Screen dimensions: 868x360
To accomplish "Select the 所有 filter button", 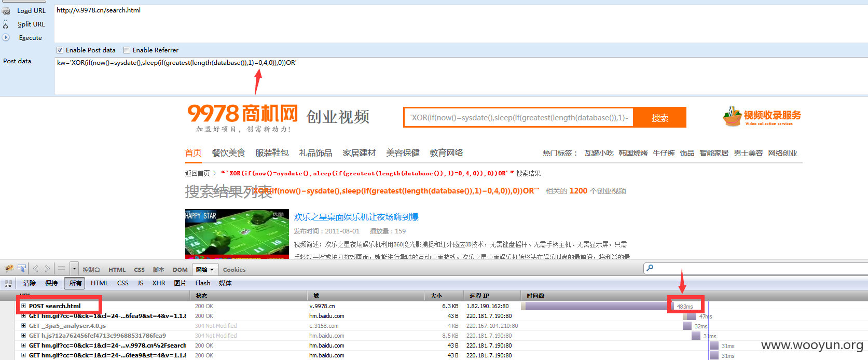I will click(75, 283).
